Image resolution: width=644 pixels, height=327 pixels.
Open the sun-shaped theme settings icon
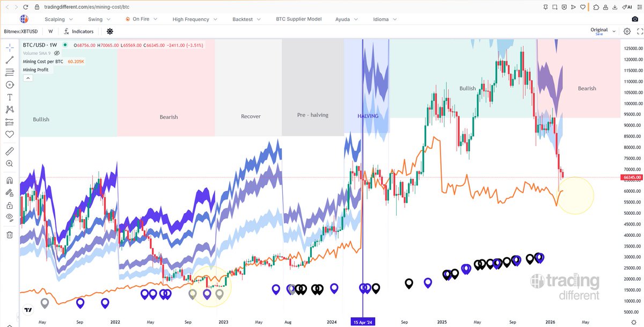110,32
